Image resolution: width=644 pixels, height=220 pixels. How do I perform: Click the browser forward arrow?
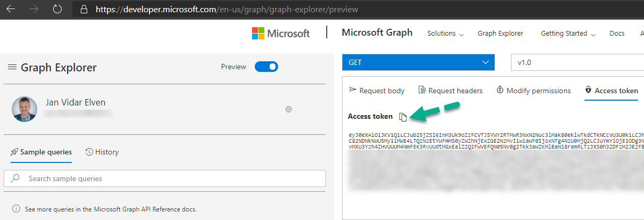click(x=35, y=10)
